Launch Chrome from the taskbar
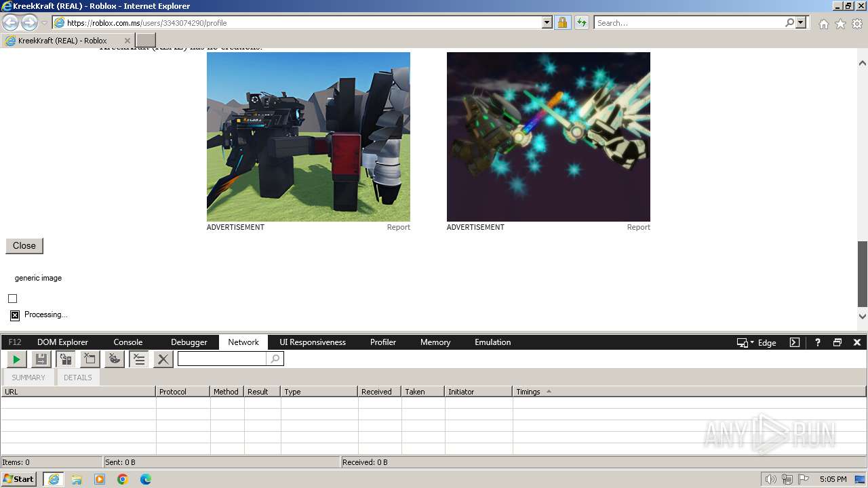 123,479
